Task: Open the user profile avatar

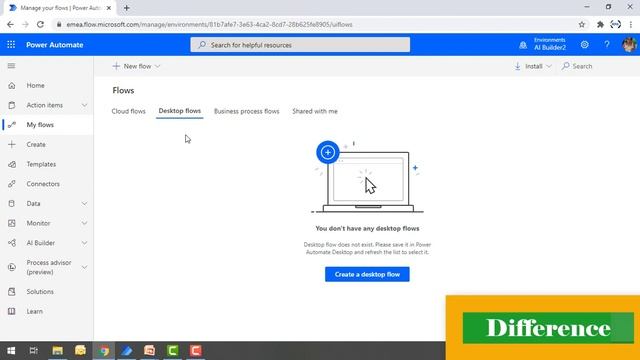Action: pyautogui.click(x=629, y=44)
